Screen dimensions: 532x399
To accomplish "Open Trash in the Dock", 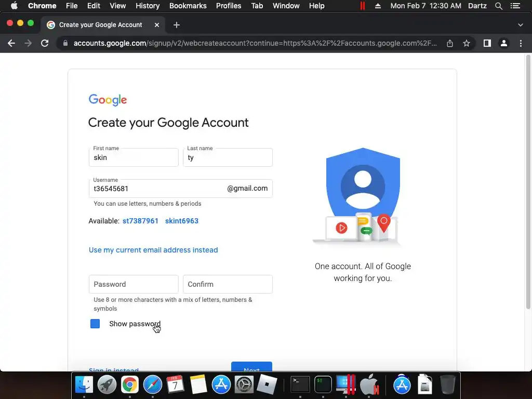I will tap(447, 385).
